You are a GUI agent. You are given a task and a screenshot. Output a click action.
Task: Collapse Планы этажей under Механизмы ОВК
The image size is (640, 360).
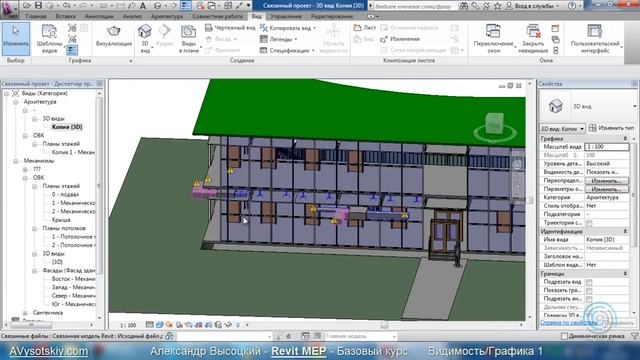click(x=35, y=186)
